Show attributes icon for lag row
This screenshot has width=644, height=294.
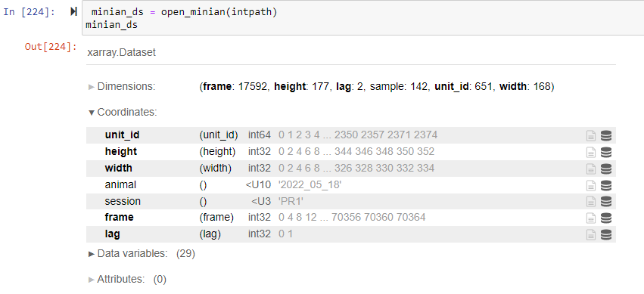(590, 234)
